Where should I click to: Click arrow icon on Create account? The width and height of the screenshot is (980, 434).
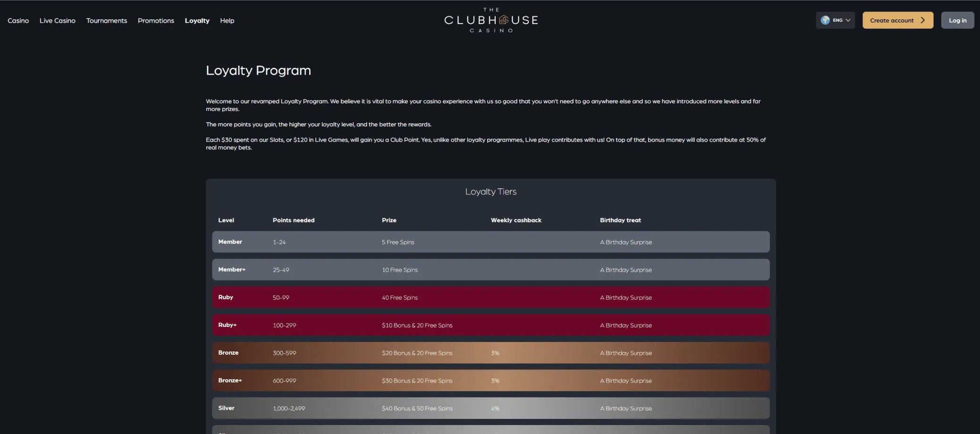click(922, 20)
